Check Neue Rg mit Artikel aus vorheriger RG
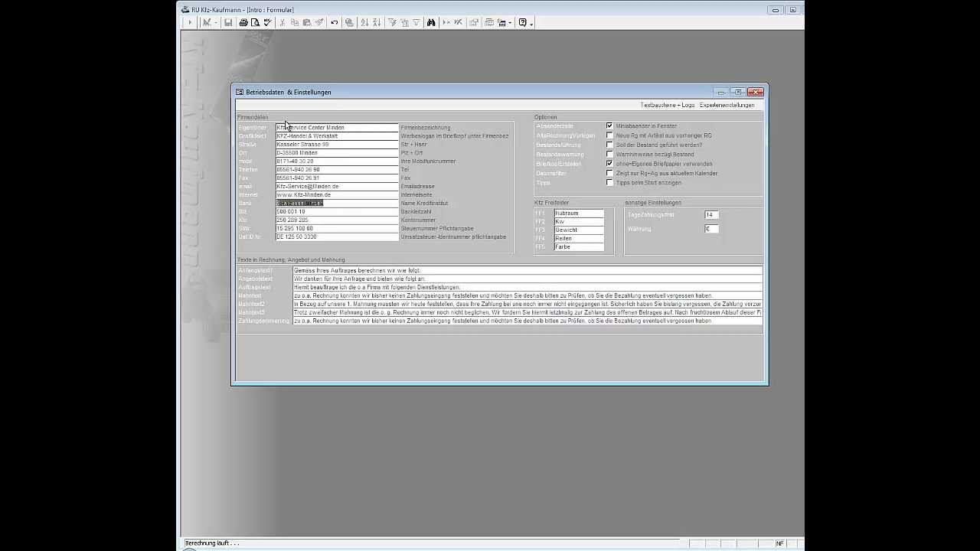This screenshot has height=551, width=980. (x=609, y=135)
